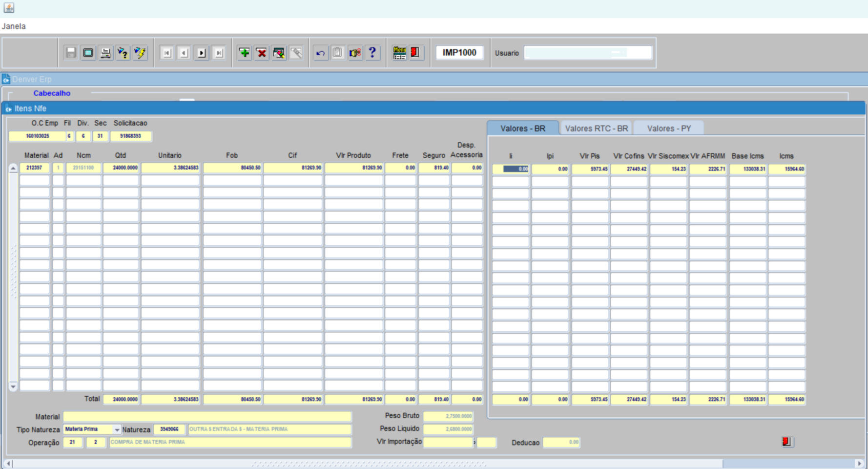Open the Tipo Natureza dropdown
This screenshot has width=868, height=469.
pyautogui.click(x=117, y=429)
